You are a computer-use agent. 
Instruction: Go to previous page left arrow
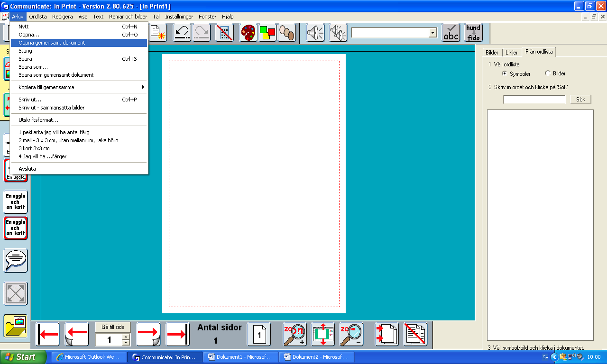(x=77, y=334)
